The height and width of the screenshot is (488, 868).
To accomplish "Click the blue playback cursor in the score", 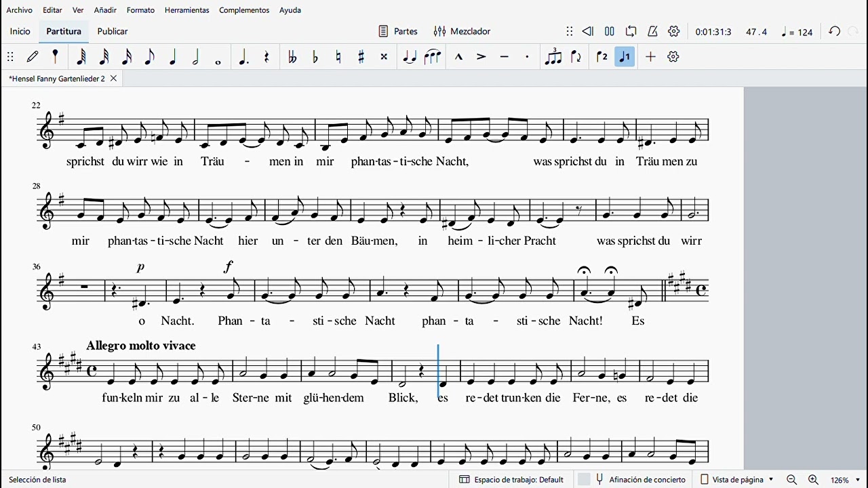I will click(438, 371).
